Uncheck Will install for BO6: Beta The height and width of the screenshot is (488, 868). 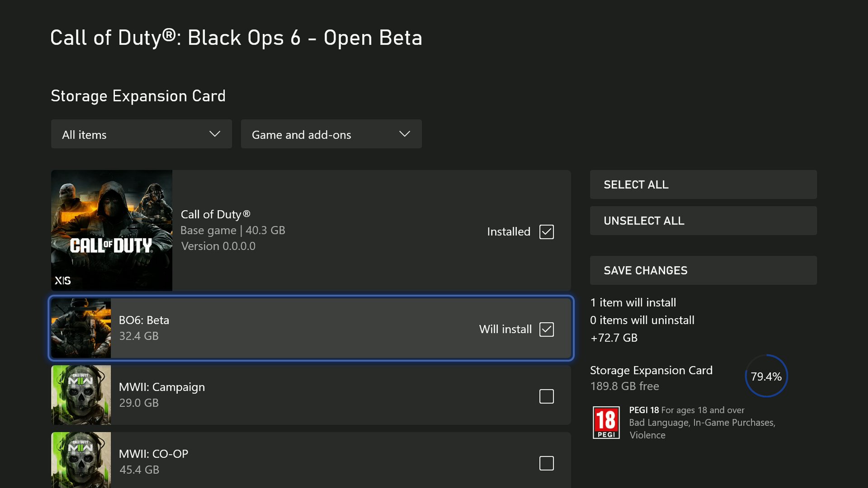[x=547, y=329]
